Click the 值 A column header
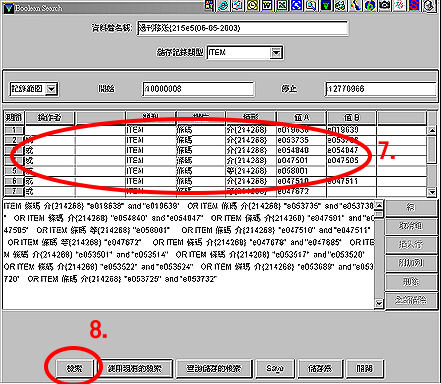Viewport: 441px width, 384px height. [x=301, y=118]
